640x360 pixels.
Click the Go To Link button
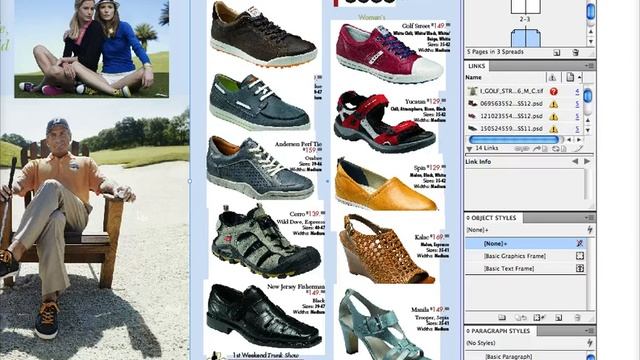[x=540, y=149]
